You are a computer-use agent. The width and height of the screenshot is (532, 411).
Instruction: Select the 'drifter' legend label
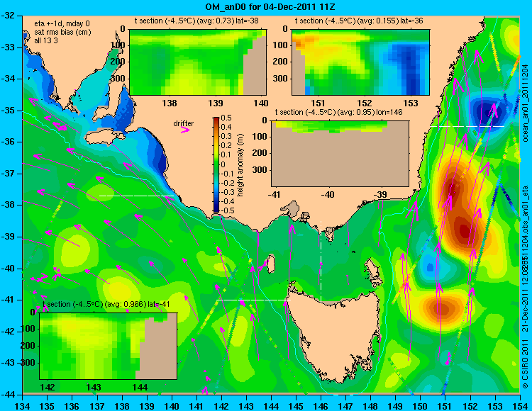[183, 123]
